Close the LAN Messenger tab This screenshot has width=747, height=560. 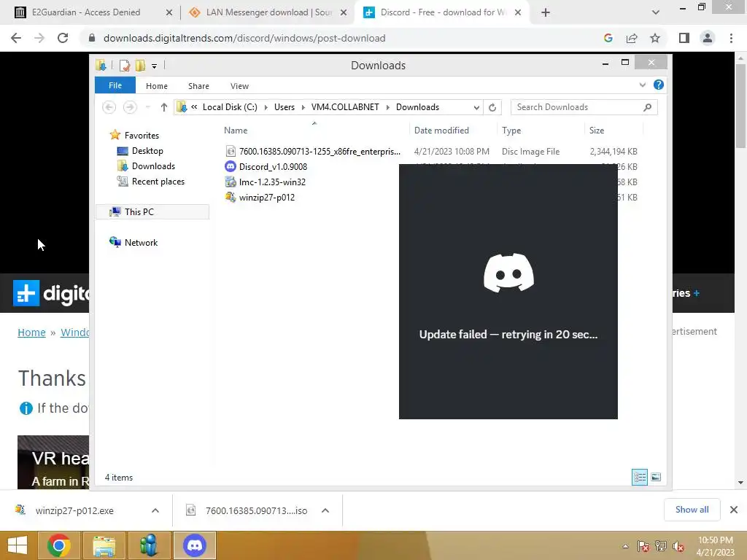coord(344,12)
